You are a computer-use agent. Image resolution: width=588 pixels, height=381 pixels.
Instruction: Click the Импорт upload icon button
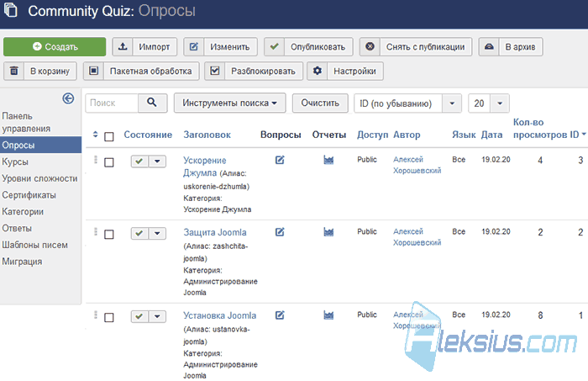click(x=144, y=46)
